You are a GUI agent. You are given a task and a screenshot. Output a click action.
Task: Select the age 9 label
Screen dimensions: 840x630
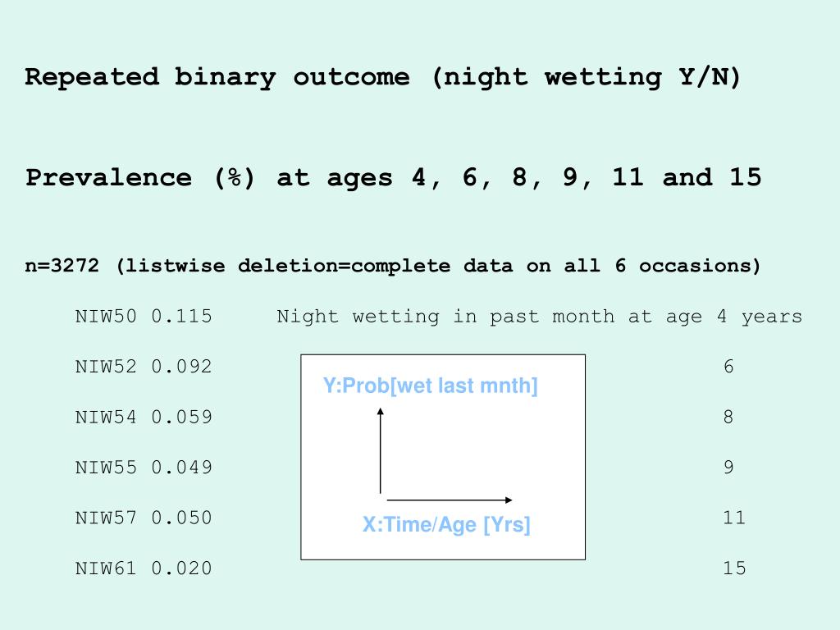point(728,468)
